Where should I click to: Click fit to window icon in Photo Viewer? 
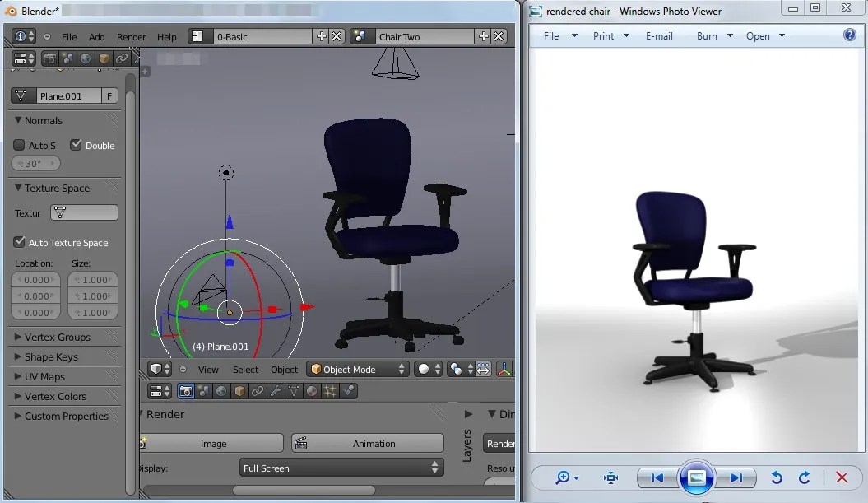(x=610, y=477)
